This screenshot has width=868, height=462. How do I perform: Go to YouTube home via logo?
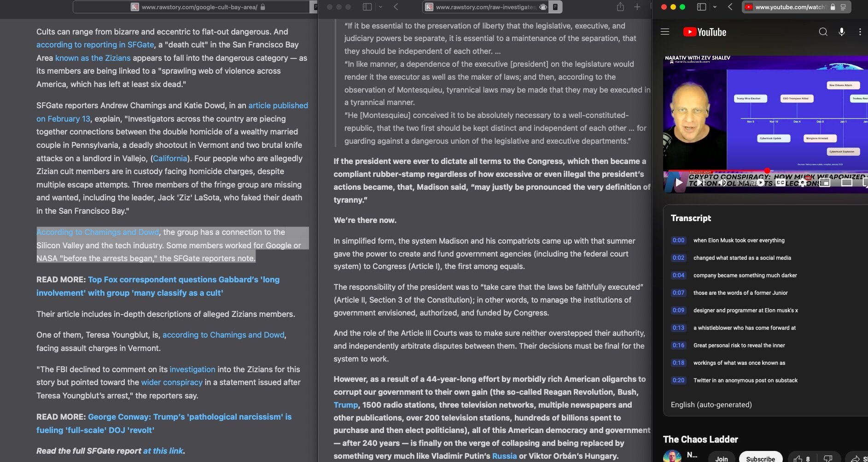click(x=705, y=32)
